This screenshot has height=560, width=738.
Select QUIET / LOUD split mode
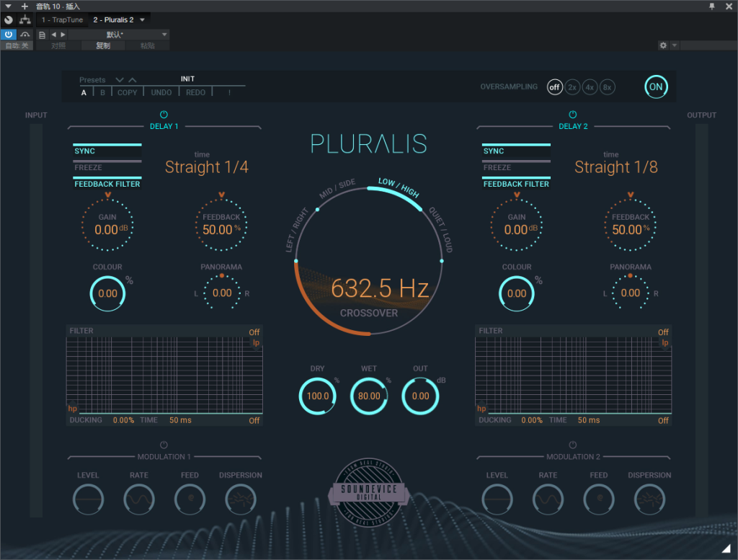441,230
